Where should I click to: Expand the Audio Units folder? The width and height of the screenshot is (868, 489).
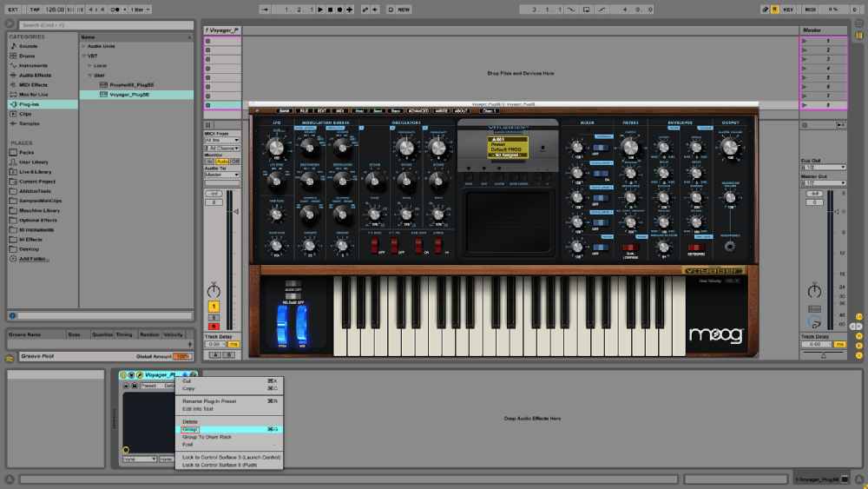tap(84, 46)
